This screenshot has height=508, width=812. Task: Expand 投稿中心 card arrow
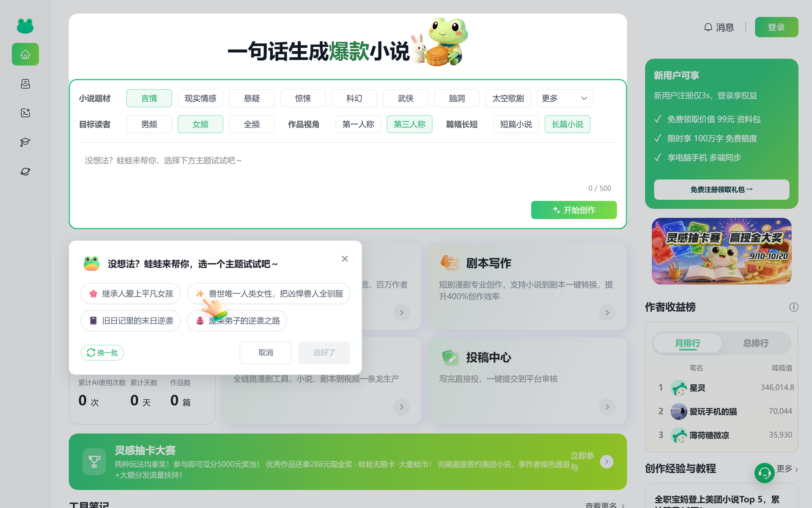pyautogui.click(x=607, y=407)
